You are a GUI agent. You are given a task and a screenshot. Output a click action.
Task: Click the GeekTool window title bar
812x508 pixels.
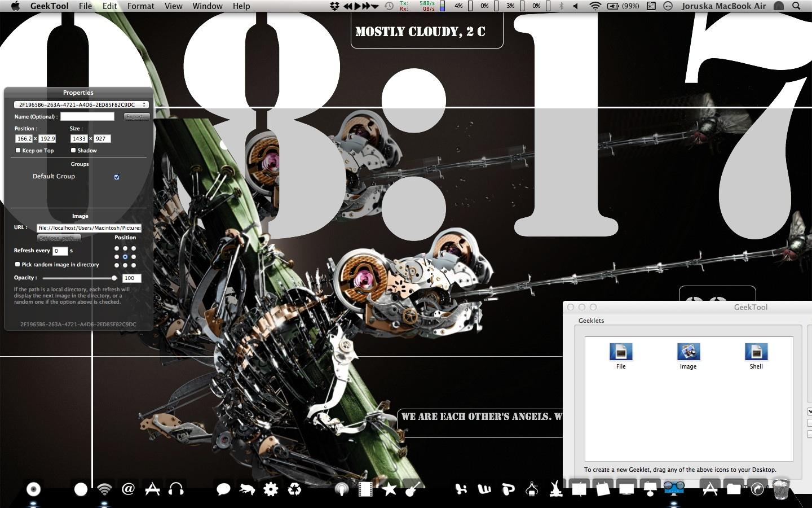[x=687, y=307]
